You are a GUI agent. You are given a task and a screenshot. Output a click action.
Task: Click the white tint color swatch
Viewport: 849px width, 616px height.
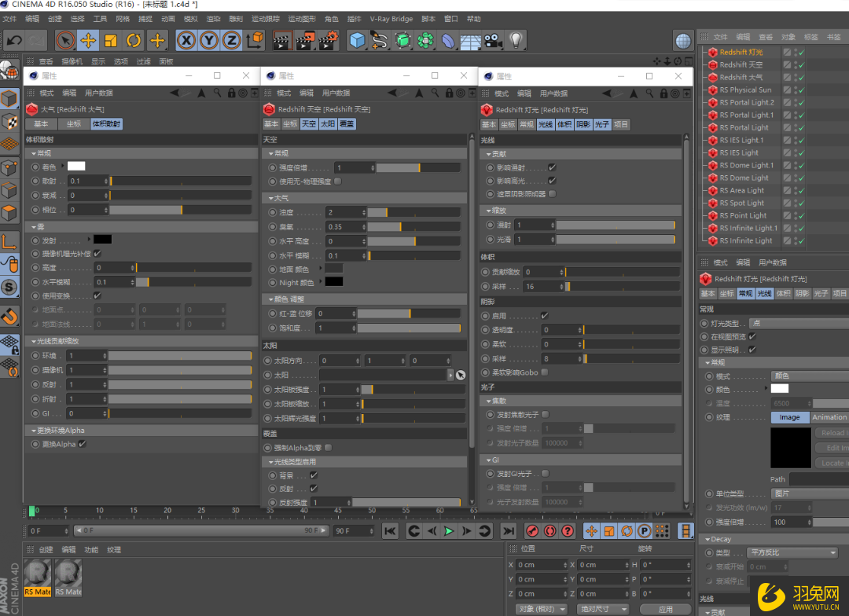click(75, 167)
